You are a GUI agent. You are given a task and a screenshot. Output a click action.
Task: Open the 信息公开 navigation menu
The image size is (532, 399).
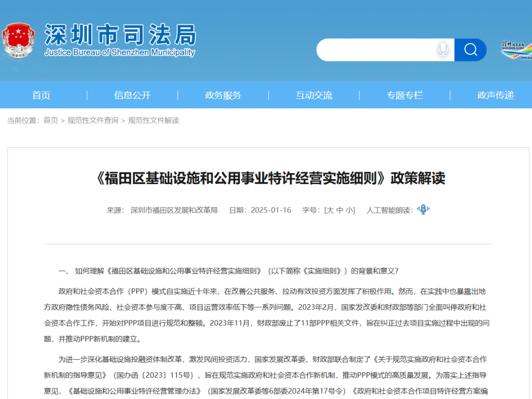(x=132, y=95)
